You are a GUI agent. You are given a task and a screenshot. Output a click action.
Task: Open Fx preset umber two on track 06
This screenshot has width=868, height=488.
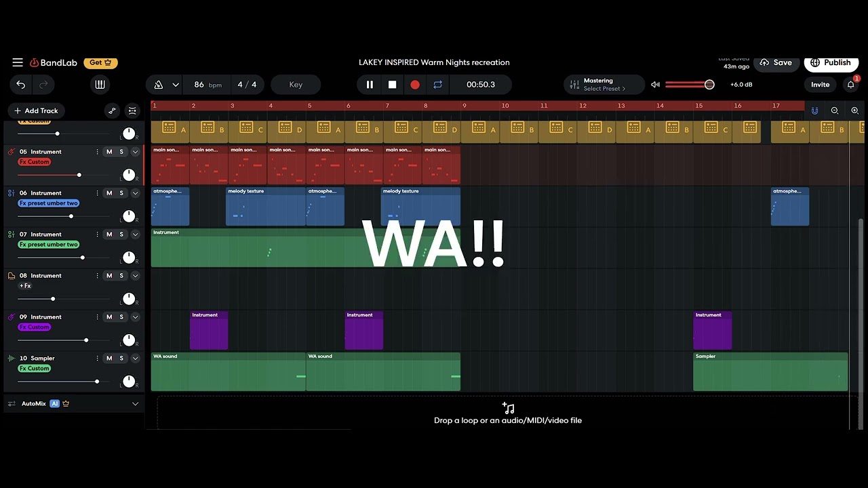pyautogui.click(x=48, y=203)
